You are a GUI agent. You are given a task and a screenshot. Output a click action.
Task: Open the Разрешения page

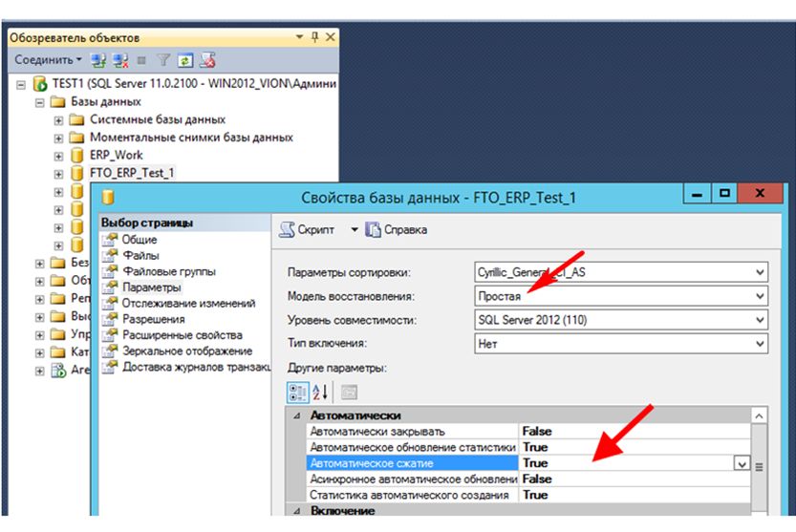(x=153, y=319)
